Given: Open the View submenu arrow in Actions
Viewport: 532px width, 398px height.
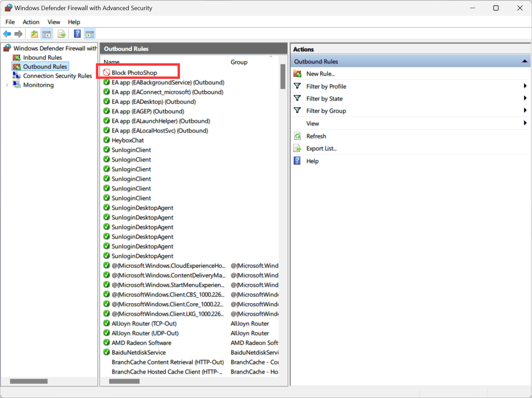Looking at the screenshot, I should point(525,123).
